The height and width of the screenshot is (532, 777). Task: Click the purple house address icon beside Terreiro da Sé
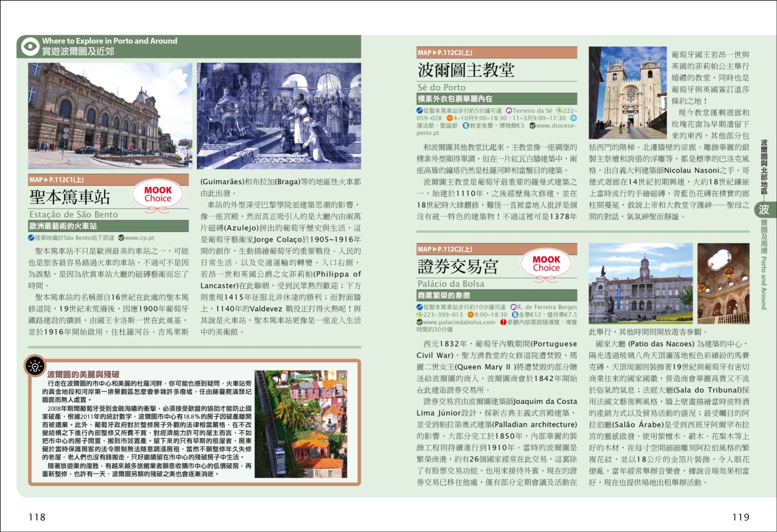point(509,111)
